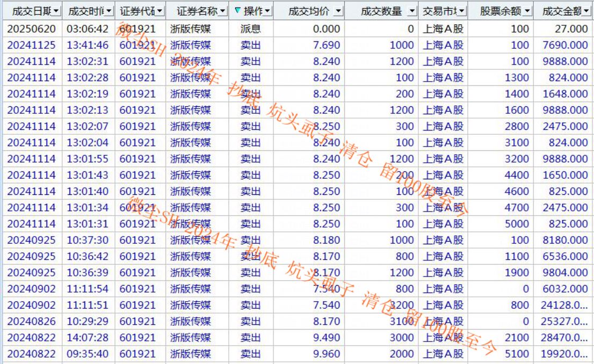Click the time cell 13:01:34

(x=88, y=208)
